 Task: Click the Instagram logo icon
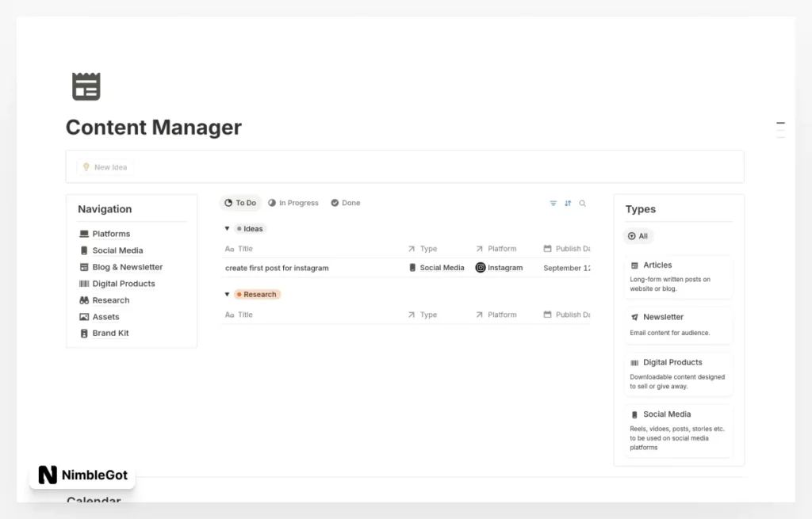click(481, 268)
